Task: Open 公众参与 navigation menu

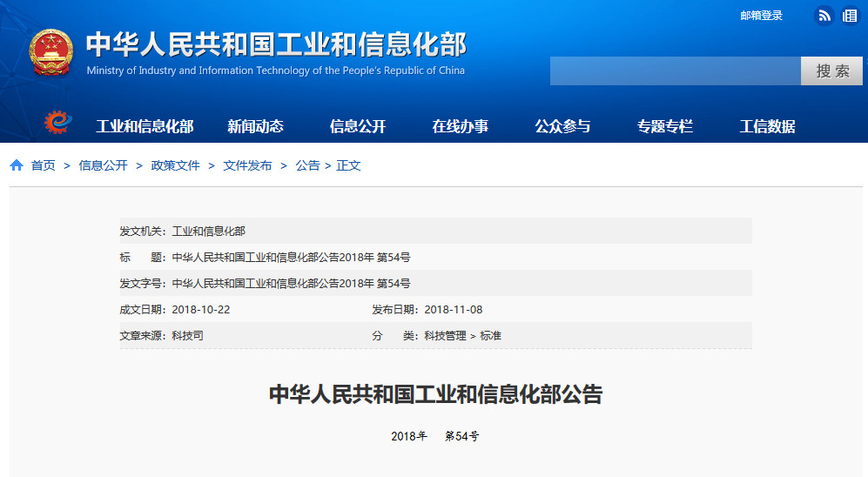Action: coord(562,126)
